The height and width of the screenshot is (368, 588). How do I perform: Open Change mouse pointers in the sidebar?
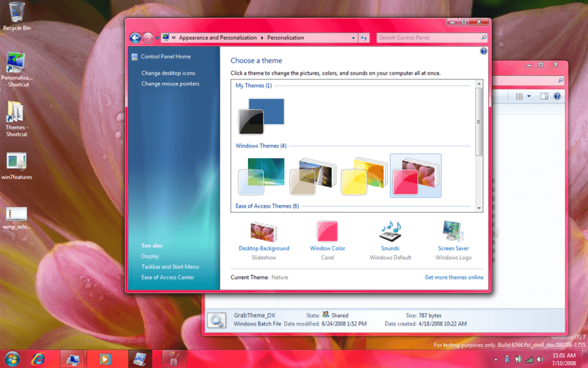[171, 83]
